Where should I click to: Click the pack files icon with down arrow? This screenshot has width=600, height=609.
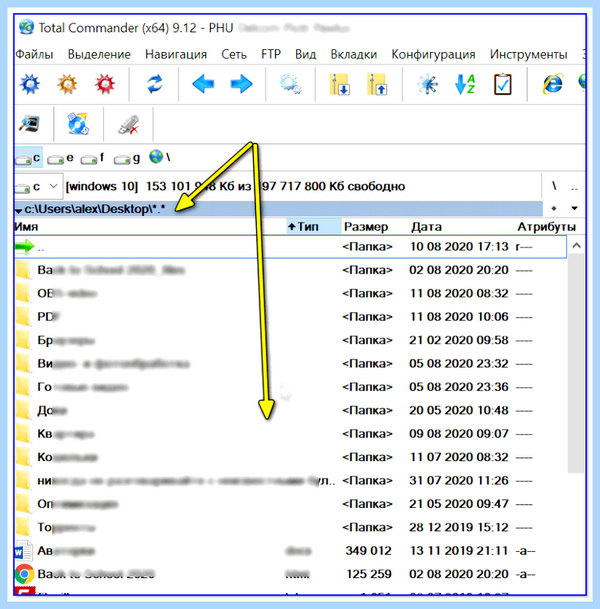340,84
